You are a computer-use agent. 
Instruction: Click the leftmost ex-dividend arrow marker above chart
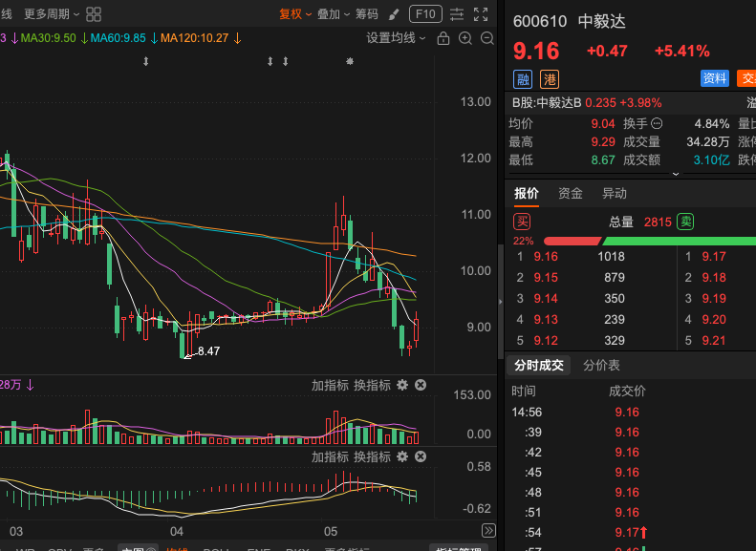coord(145,61)
